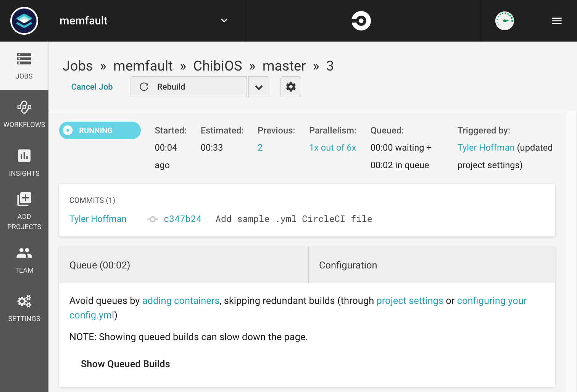Open Settings in sidebar
This screenshot has height=392, width=577.
tap(24, 308)
